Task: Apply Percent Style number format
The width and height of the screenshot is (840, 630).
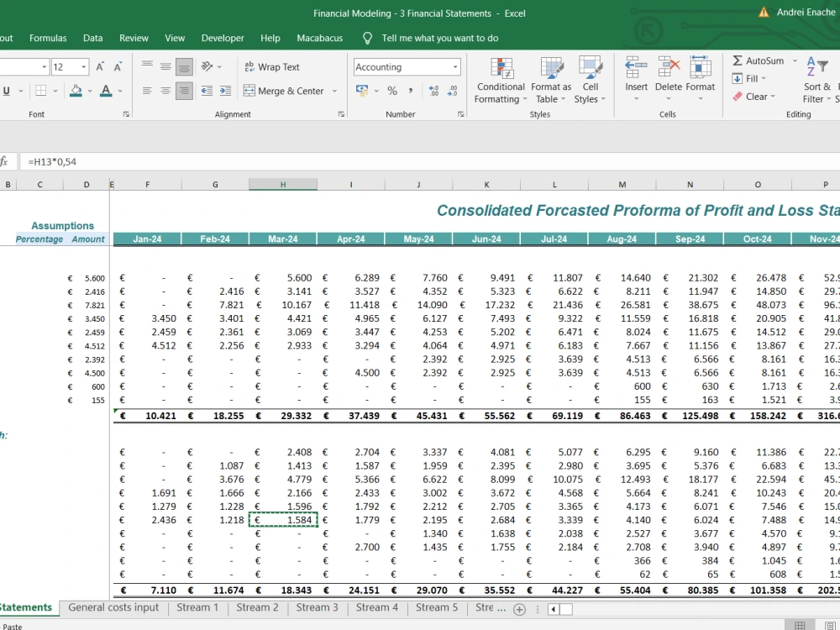Action: (x=391, y=91)
